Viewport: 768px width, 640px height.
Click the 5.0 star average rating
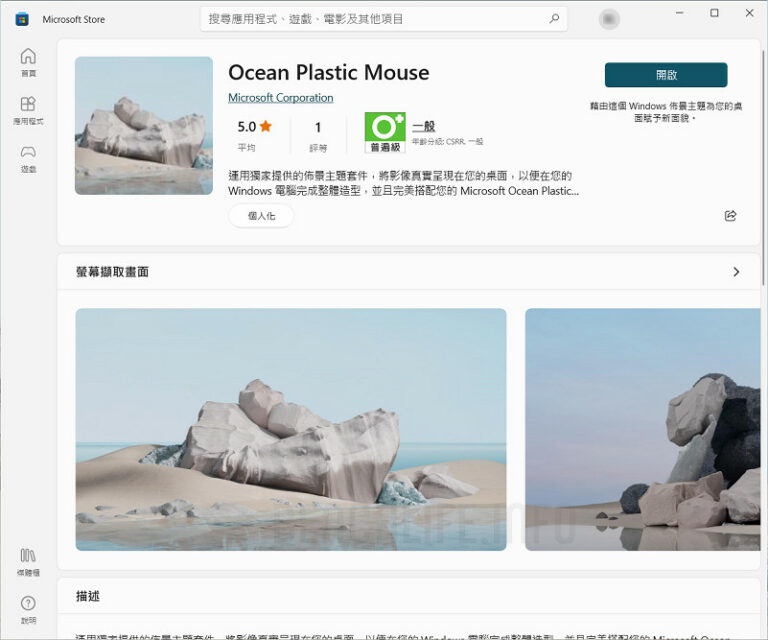click(254, 127)
